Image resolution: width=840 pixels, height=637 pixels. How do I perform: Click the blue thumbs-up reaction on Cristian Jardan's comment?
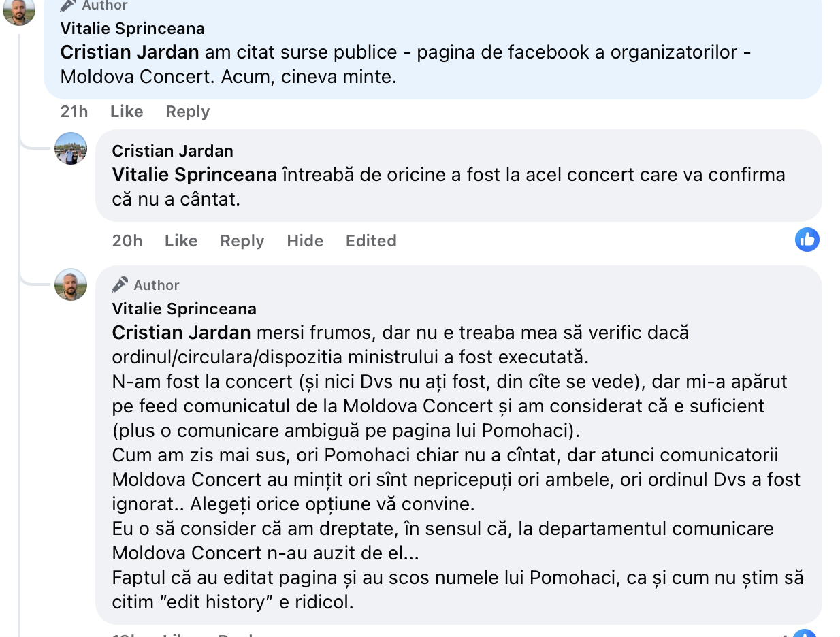point(807,240)
